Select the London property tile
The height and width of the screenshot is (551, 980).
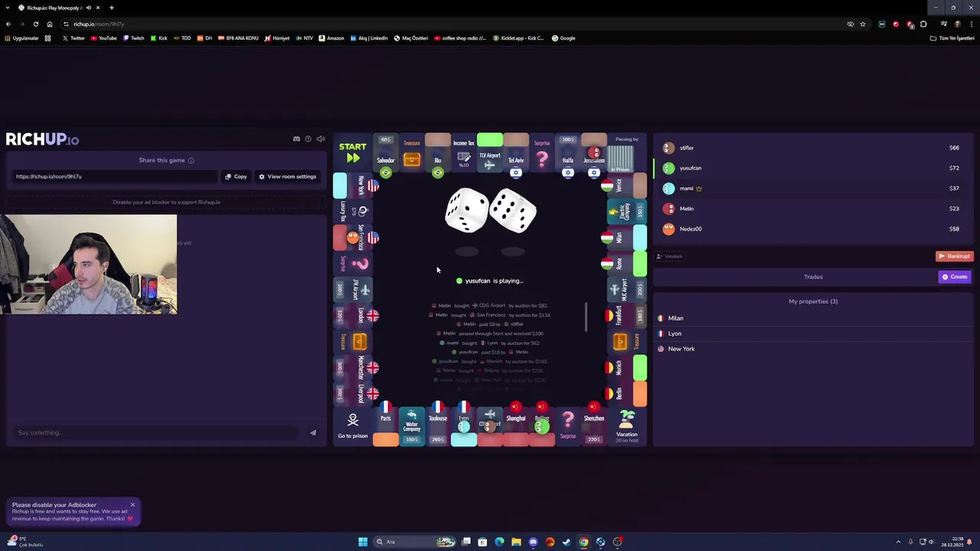click(353, 315)
